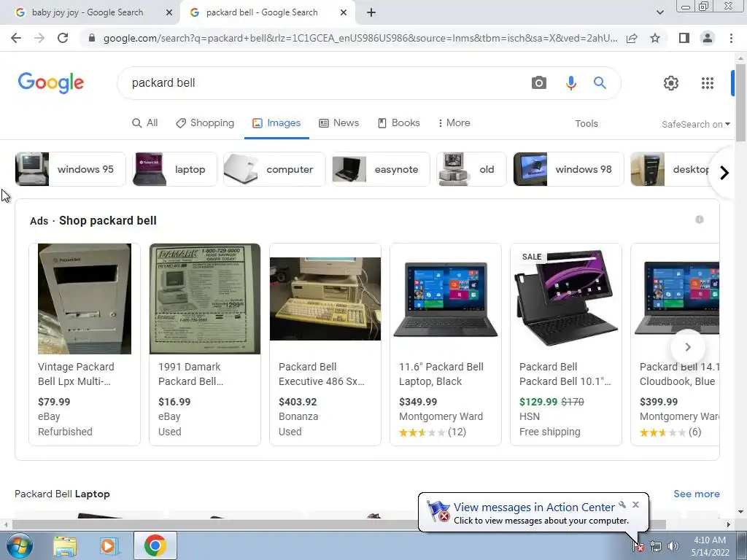The height and width of the screenshot is (560, 747).
Task: Launch Windows Media Player from taskbar
Action: 108,545
